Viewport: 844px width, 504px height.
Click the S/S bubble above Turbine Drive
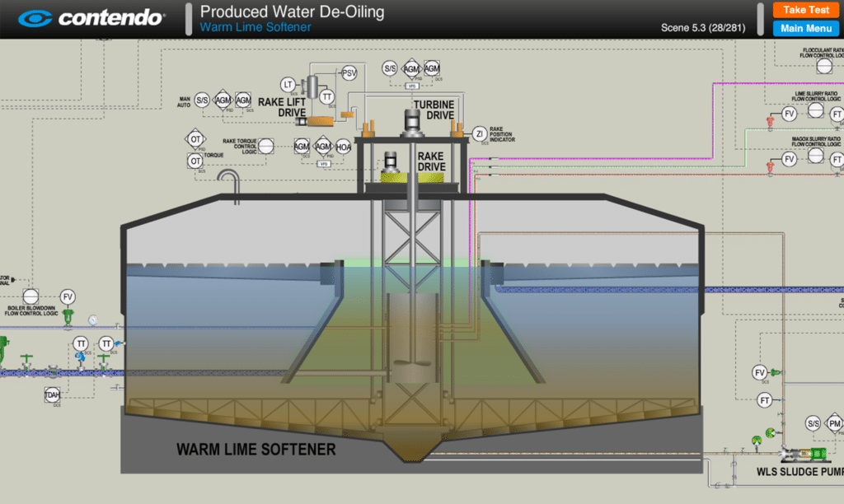click(x=390, y=68)
